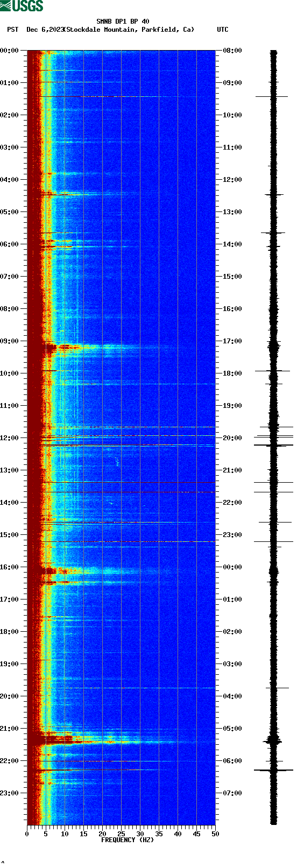Click the 21:00 label on PST axis
This screenshot has width=297, height=868.
click(10, 729)
